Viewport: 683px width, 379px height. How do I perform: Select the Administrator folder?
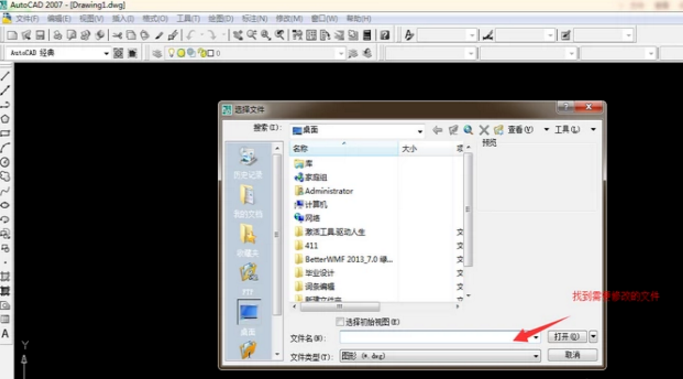[x=324, y=191]
